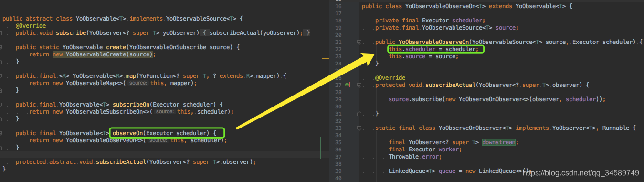Click 'YoObservableObserveOn<T>' class name on line 16
The image size is (644, 182).
coord(446,6)
